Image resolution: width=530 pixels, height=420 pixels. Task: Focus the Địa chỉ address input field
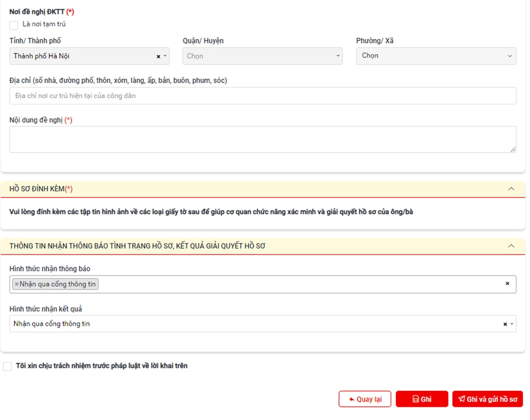click(x=263, y=96)
